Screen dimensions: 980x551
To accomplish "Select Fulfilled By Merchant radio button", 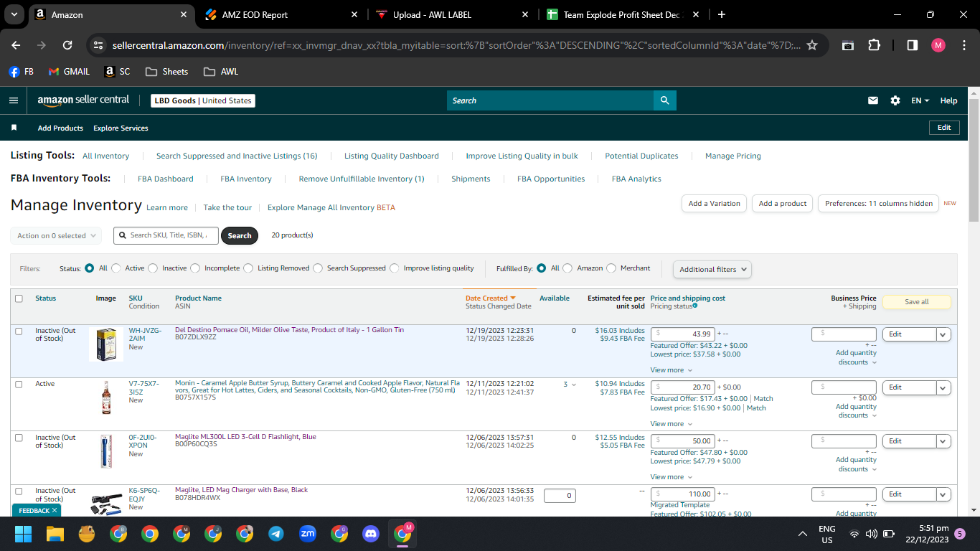I will [611, 268].
